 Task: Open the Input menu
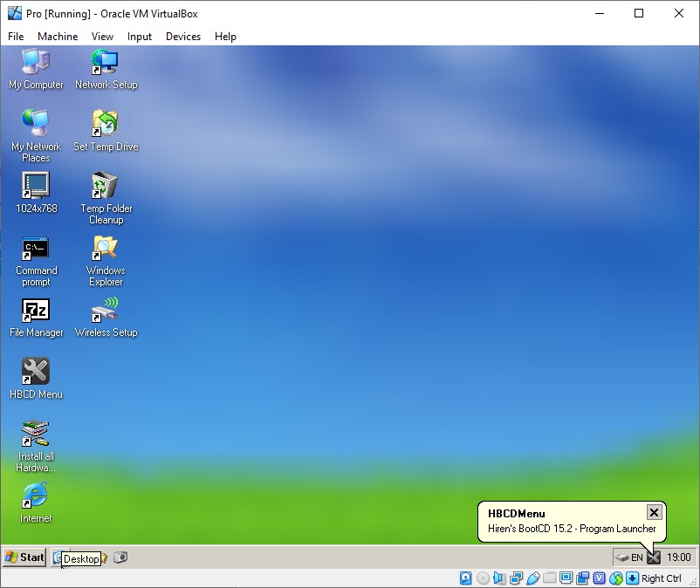(x=140, y=37)
